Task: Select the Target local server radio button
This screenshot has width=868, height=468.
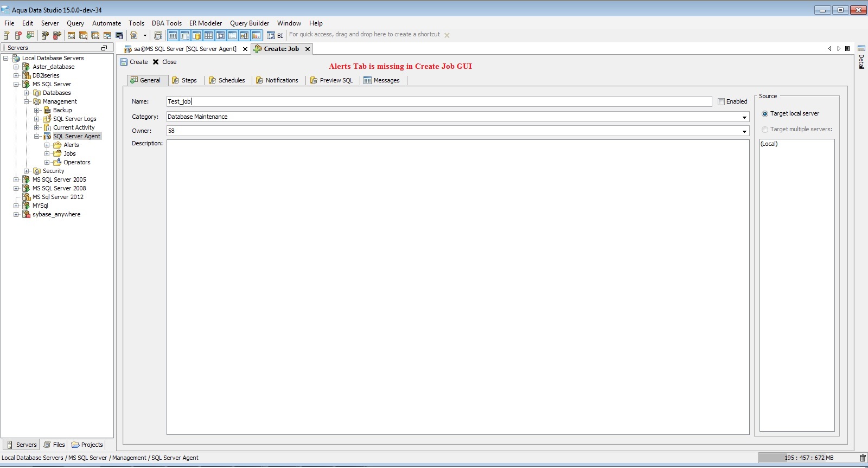Action: [x=765, y=114]
